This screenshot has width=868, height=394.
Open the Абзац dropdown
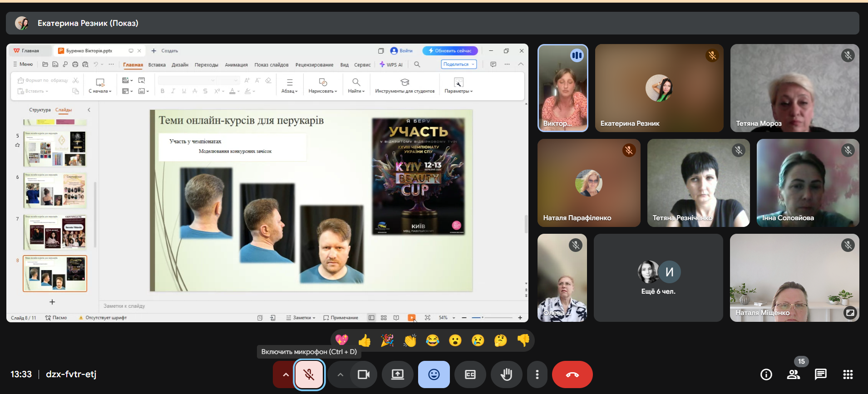pos(290,85)
